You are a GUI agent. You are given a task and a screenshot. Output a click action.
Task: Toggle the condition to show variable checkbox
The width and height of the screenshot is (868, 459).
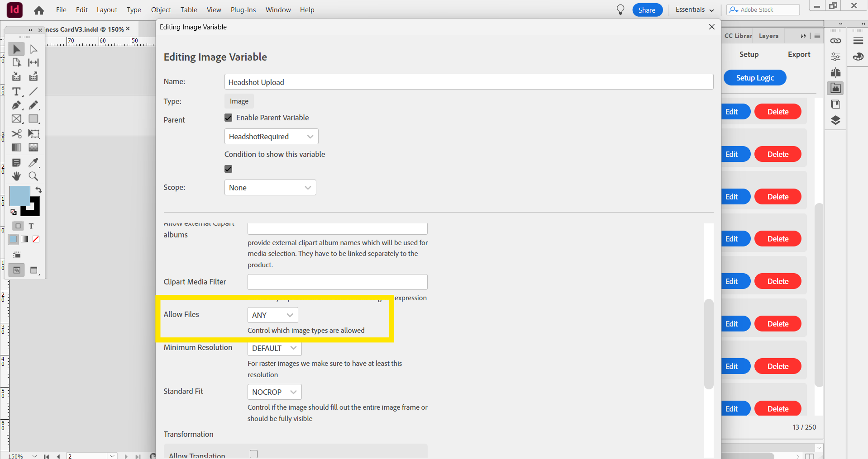point(229,169)
